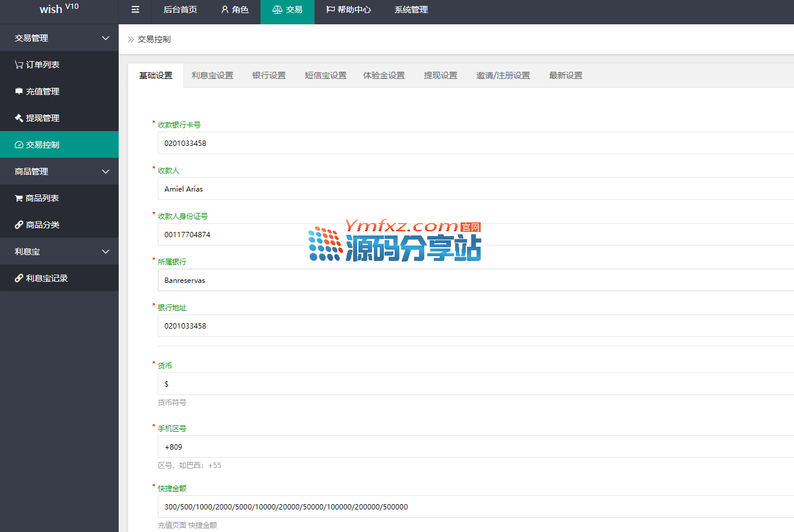The image size is (794, 532).
Task: Collapse the 商品管理 sidebar section
Action: [x=106, y=171]
